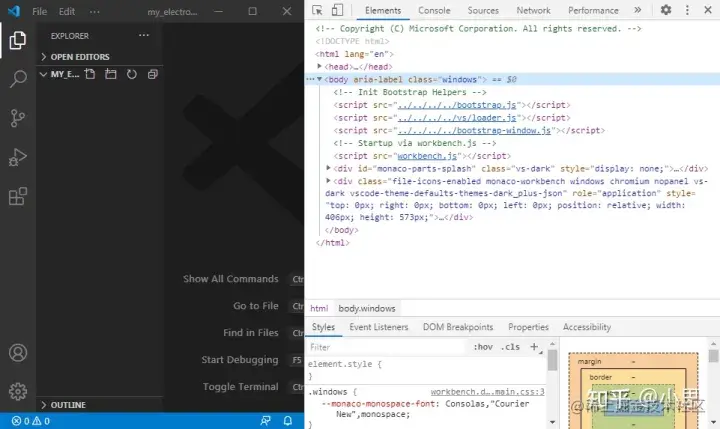Open the Run and Debug view
This screenshot has height=429, width=720.
pos(17,157)
